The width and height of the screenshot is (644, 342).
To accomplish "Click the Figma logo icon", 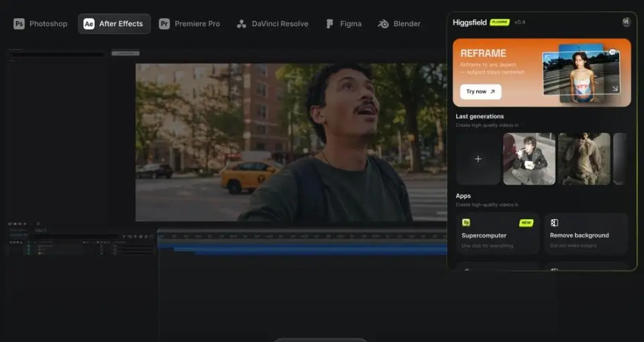I will tap(329, 24).
